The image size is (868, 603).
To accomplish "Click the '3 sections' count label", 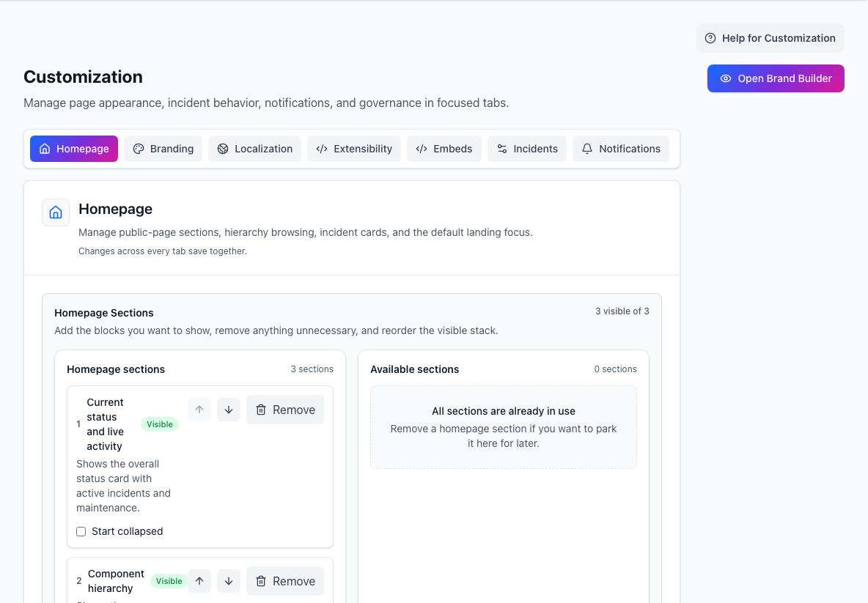I will coord(312,369).
